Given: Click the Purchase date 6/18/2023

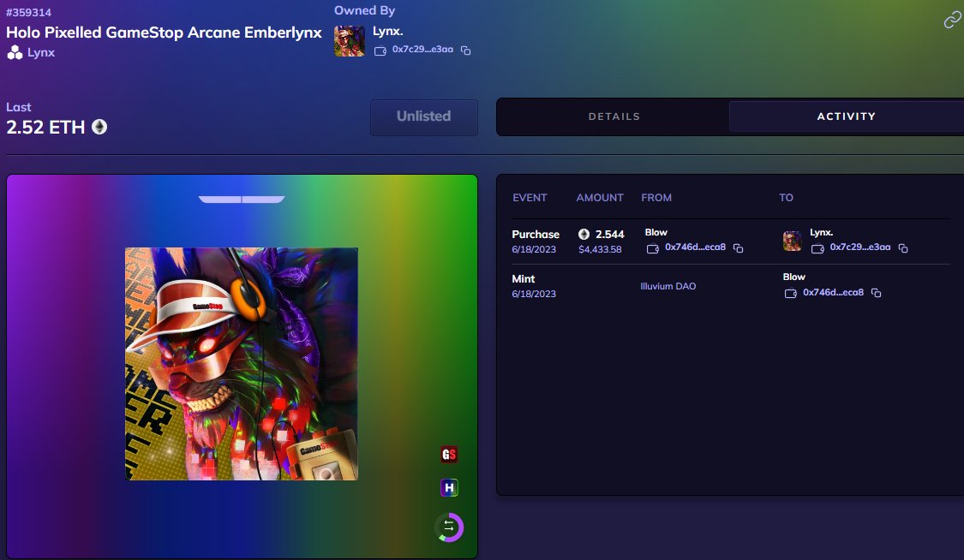Looking at the screenshot, I should tap(534, 249).
